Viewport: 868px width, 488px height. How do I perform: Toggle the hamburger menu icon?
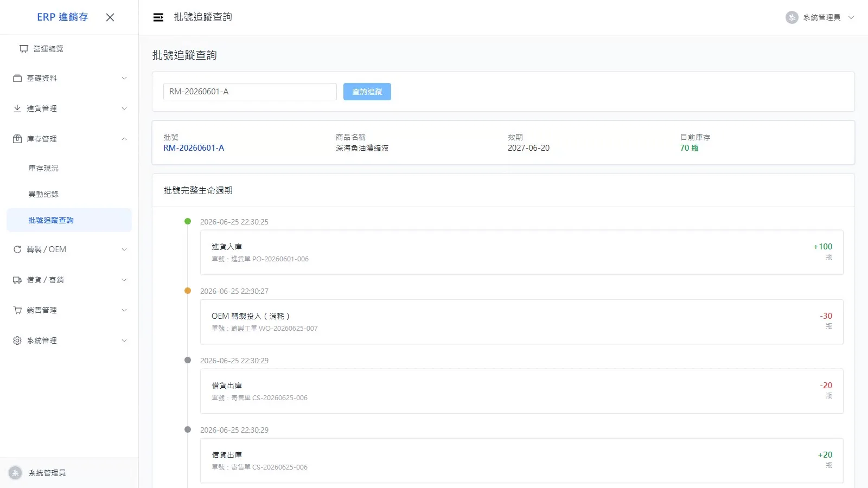(x=158, y=17)
